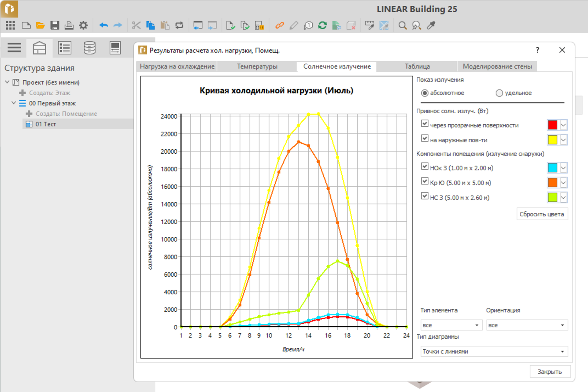The width and height of the screenshot is (588, 392).
Task: Open the list view panel icon
Action: [x=65, y=48]
